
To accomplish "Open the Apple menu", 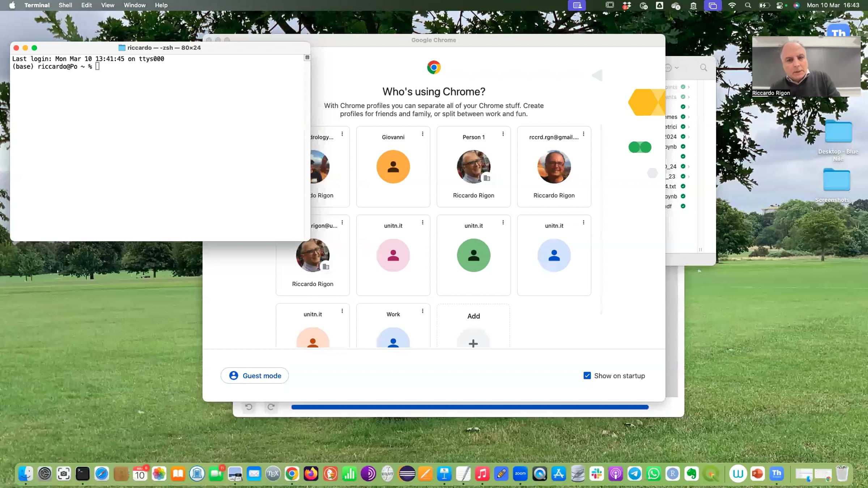I will click(12, 5).
